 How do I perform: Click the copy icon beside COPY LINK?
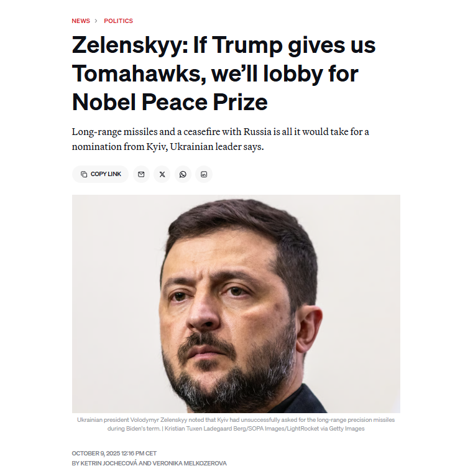point(84,174)
